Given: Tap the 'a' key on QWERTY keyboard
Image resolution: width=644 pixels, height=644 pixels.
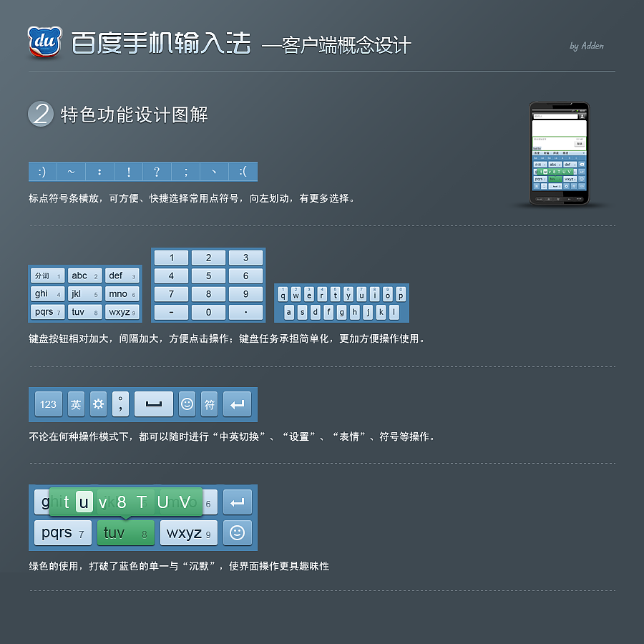Looking at the screenshot, I should point(289,312).
